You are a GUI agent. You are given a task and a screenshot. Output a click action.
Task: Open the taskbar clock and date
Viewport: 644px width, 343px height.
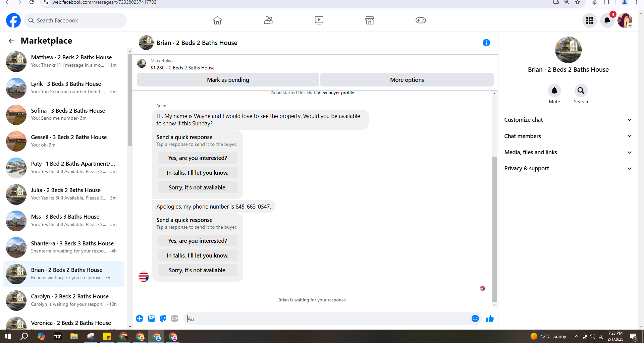pyautogui.click(x=615, y=336)
